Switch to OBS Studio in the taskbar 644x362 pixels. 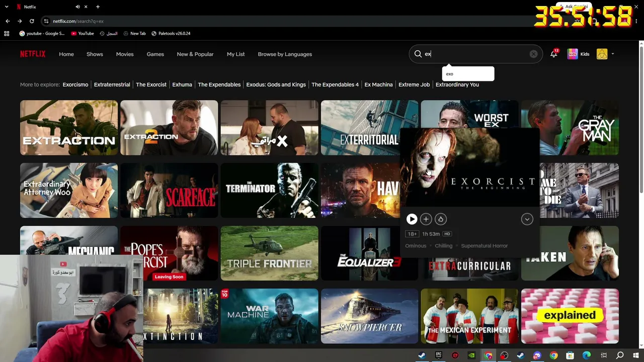click(504, 355)
